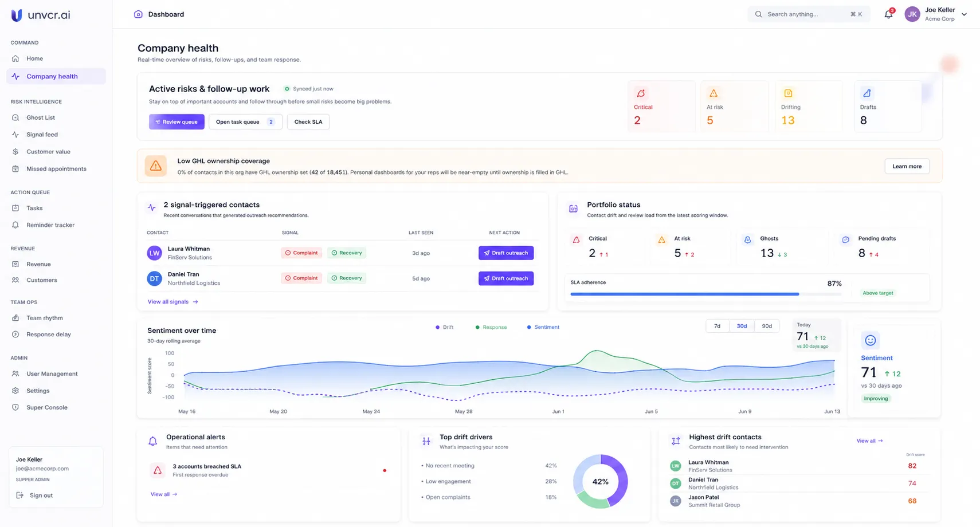Toggle the Response legend series
The height and width of the screenshot is (527, 980).
(491, 327)
